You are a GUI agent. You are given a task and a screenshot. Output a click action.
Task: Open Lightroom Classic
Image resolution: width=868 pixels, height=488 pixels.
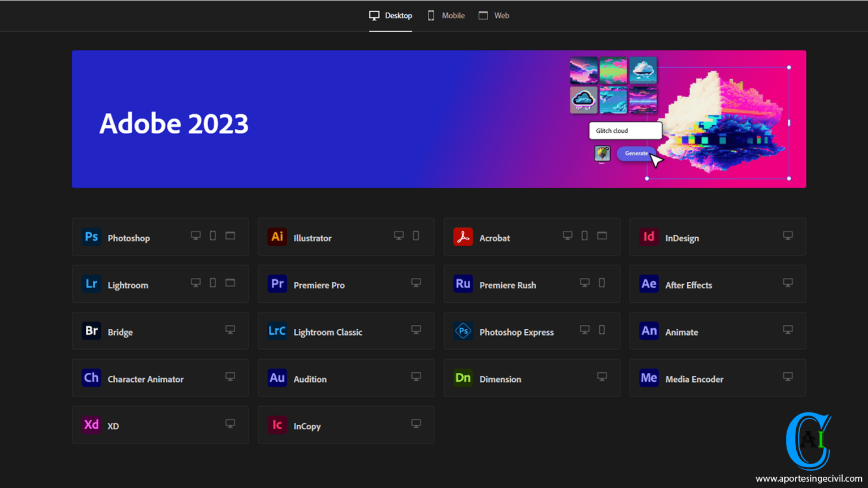[x=277, y=331]
